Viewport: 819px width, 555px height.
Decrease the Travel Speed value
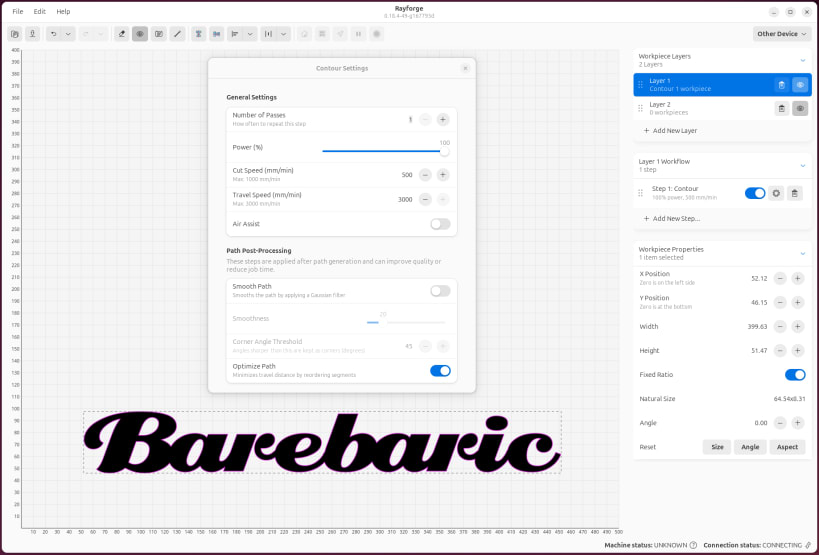pos(425,199)
